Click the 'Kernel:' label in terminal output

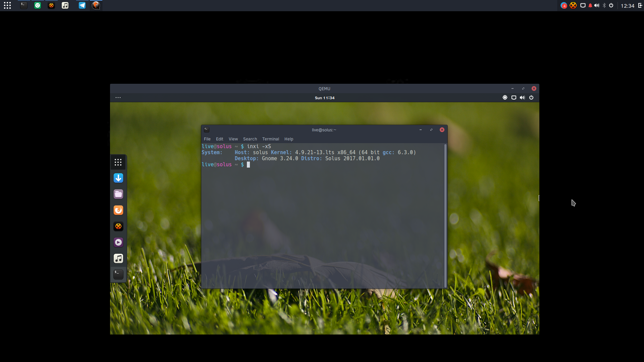pos(281,153)
